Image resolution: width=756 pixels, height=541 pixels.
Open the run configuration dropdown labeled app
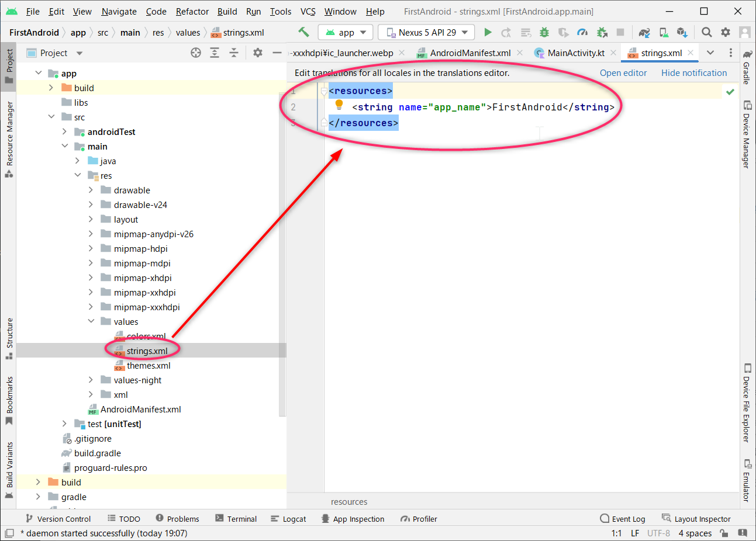click(x=345, y=32)
